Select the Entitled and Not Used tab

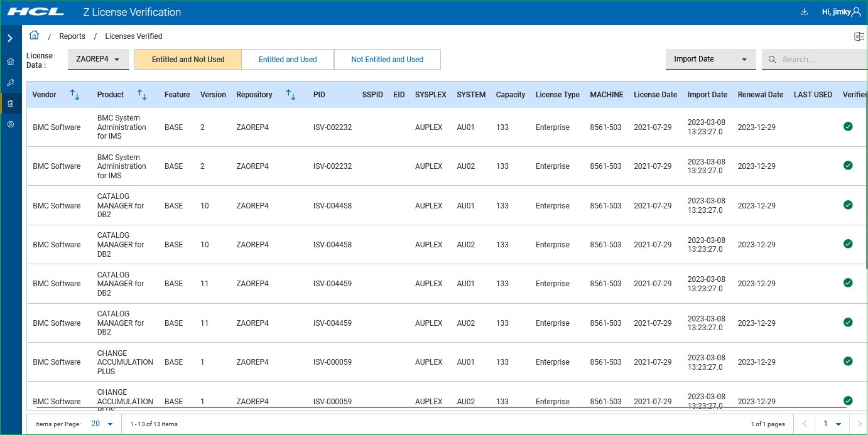[188, 60]
